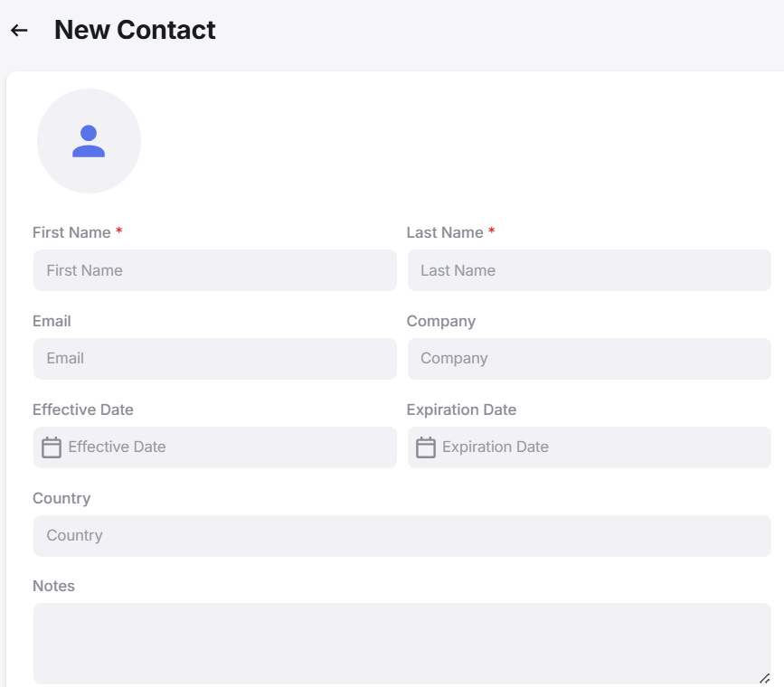The image size is (784, 687).
Task: Click the Notes label
Action: 53,586
